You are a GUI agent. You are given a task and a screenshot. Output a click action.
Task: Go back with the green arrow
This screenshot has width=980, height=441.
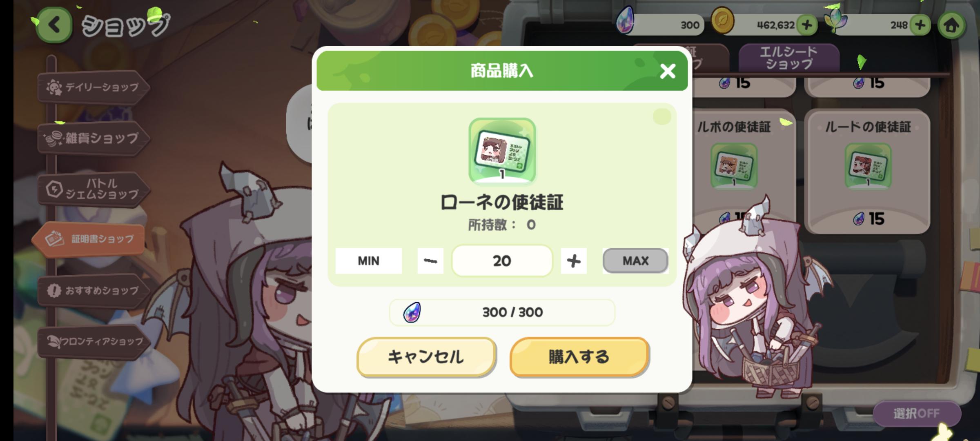coord(54,25)
